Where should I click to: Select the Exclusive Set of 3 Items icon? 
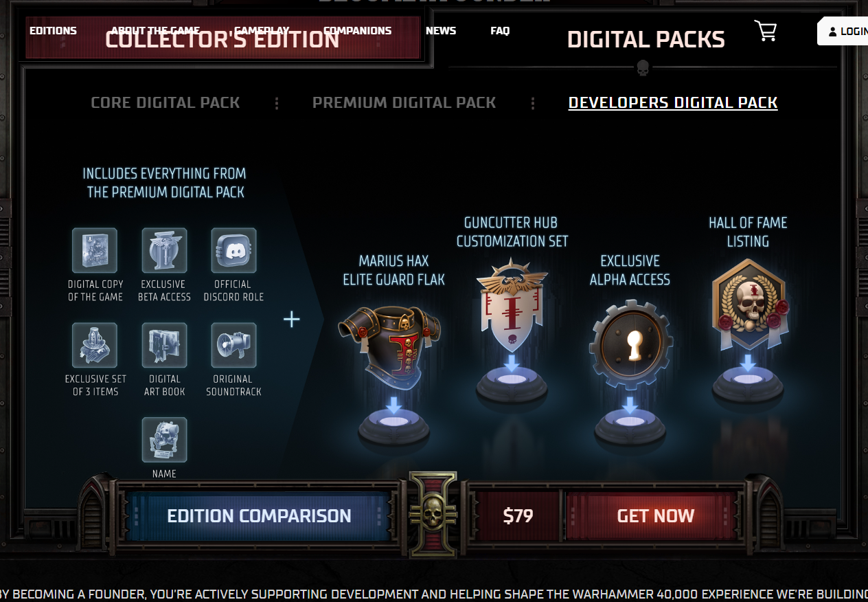pos(95,346)
